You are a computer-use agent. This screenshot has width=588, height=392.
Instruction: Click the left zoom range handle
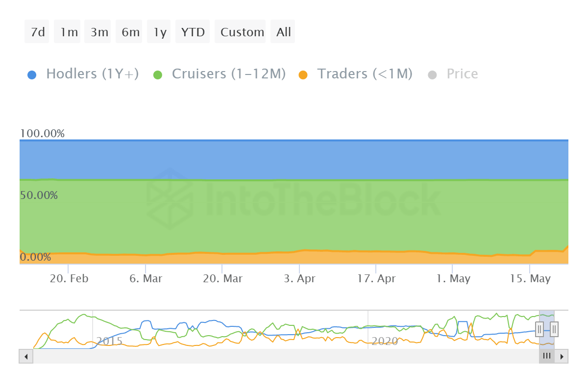pos(539,329)
